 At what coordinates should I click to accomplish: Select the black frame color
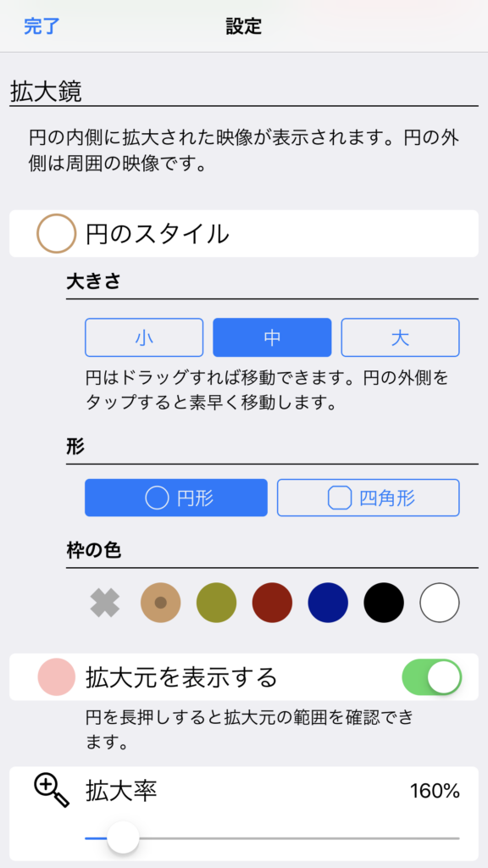[x=384, y=603]
